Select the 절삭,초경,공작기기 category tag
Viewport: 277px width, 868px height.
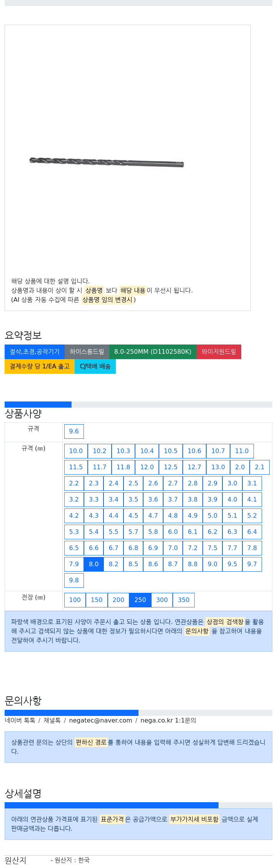(35, 352)
